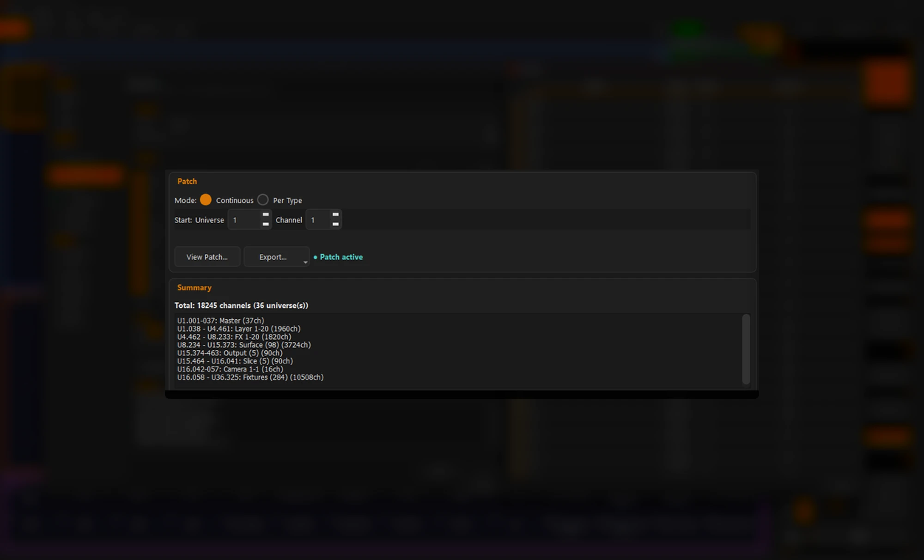Select the Per Type mode radio button

tap(263, 200)
